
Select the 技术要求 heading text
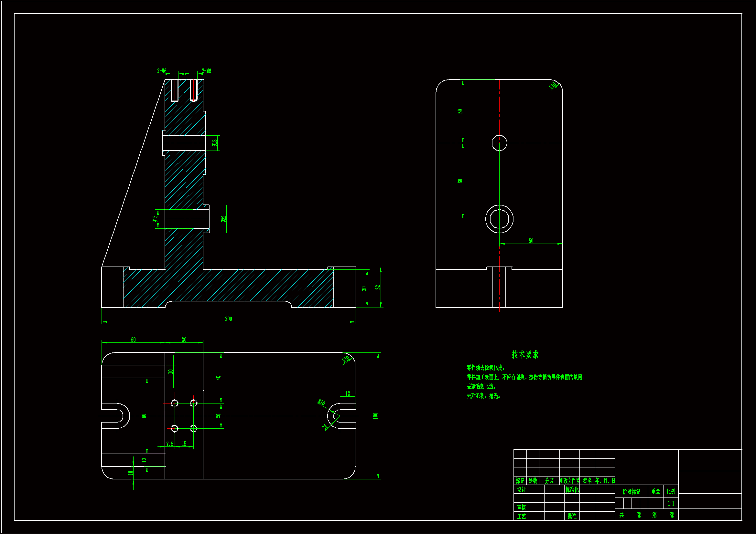coord(525,354)
